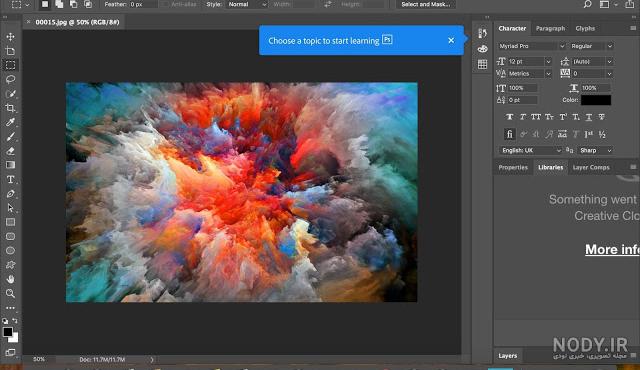640x370 pixels.
Task: Click the text Color swatch
Action: coord(596,100)
